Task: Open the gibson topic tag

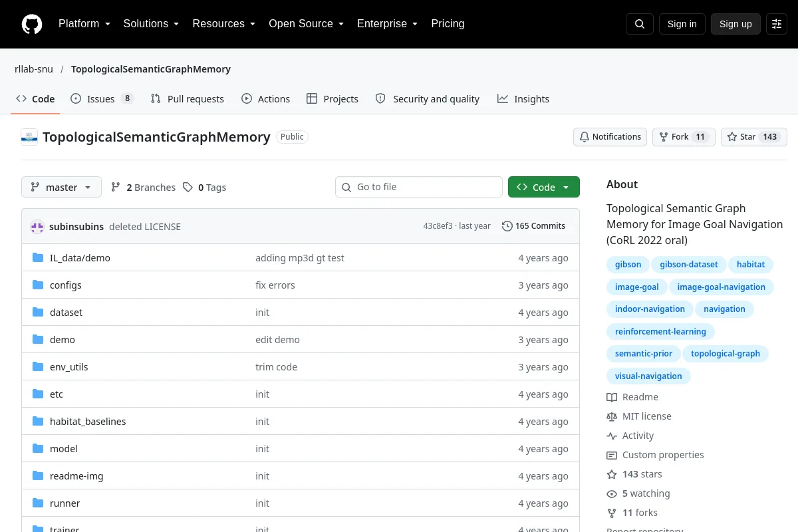Action: pyautogui.click(x=628, y=265)
